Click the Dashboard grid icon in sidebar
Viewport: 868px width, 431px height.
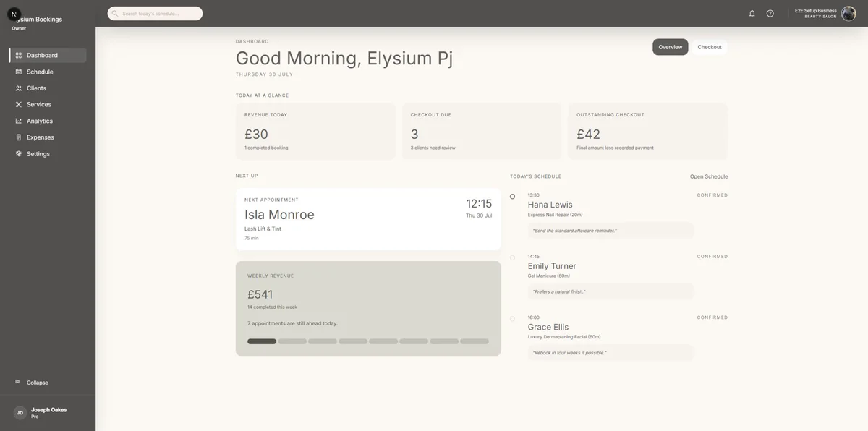19,55
